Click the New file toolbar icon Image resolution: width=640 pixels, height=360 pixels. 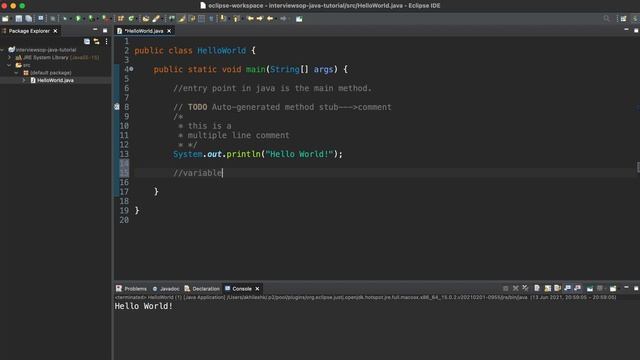[x=5, y=19]
